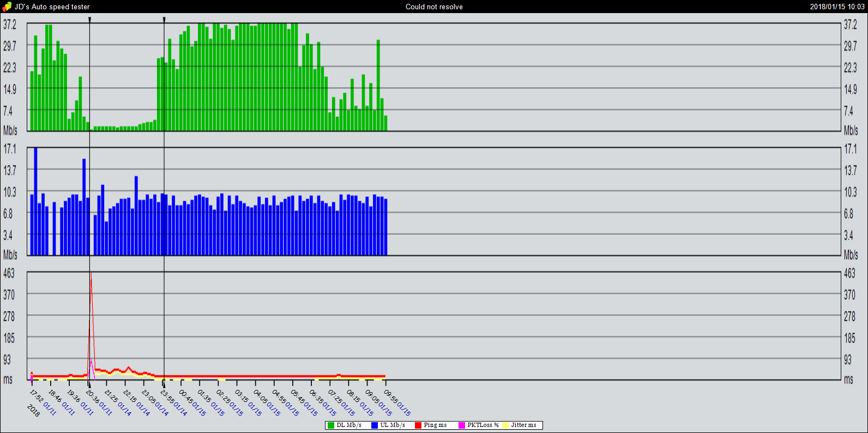
Task: Click the second top marker triangle near 23:55
Action: click(x=164, y=20)
